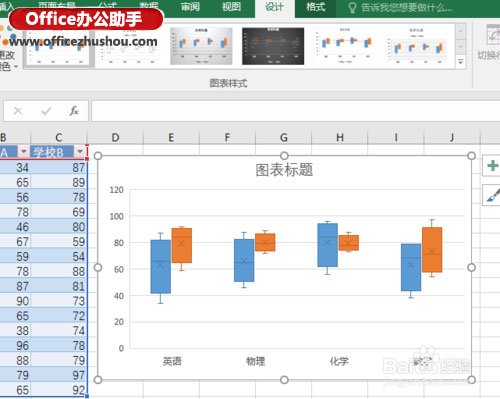
Task: Expand the chart styles gallery more button
Action: tap(461, 61)
